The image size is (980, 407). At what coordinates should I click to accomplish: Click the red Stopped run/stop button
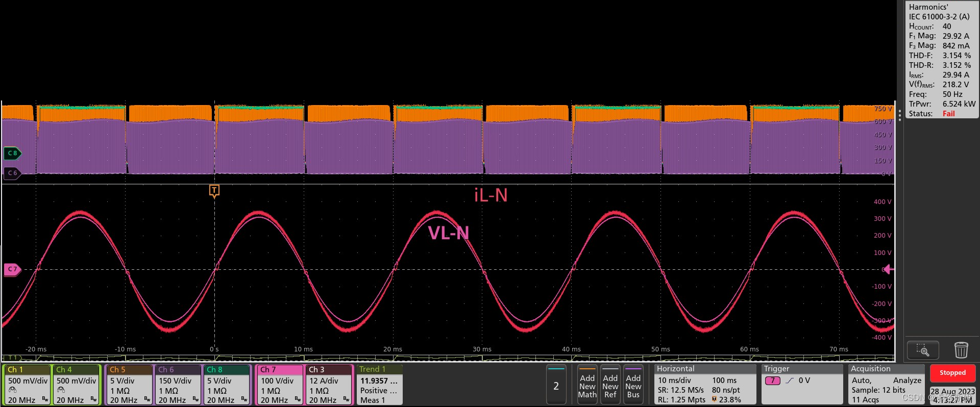point(952,373)
